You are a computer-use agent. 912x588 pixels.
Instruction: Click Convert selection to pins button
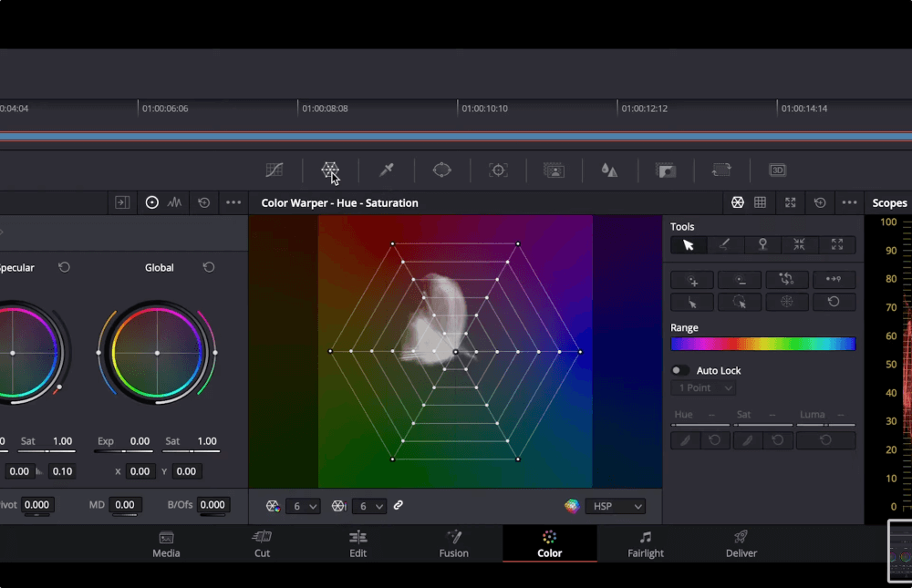coord(834,280)
